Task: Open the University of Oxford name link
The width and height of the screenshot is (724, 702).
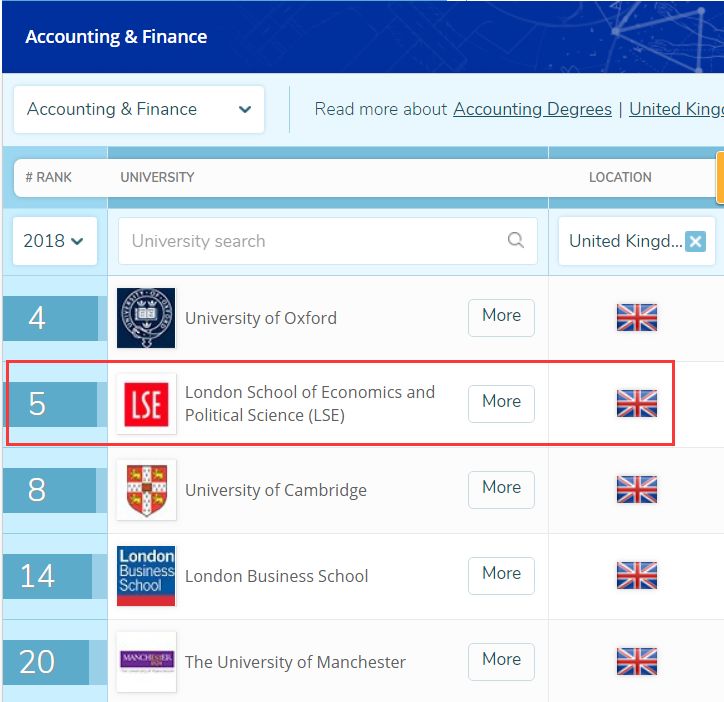Action: (261, 318)
